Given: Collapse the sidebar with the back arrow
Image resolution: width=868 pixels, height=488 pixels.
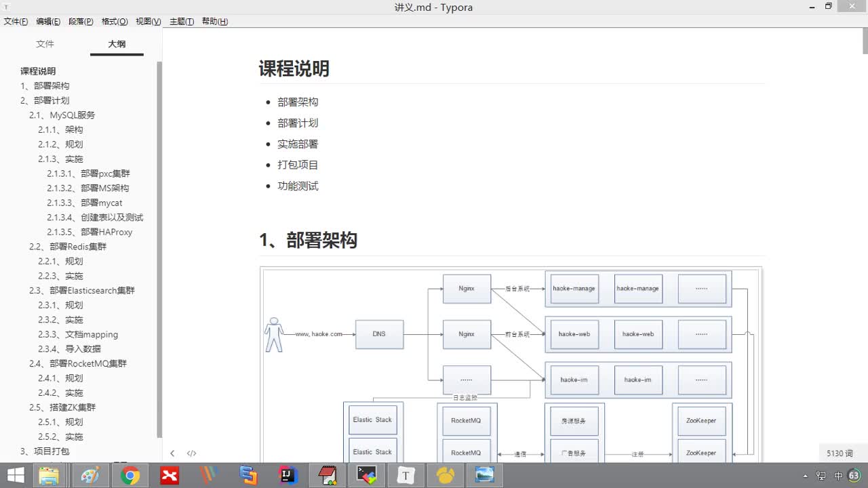Looking at the screenshot, I should click(x=172, y=453).
